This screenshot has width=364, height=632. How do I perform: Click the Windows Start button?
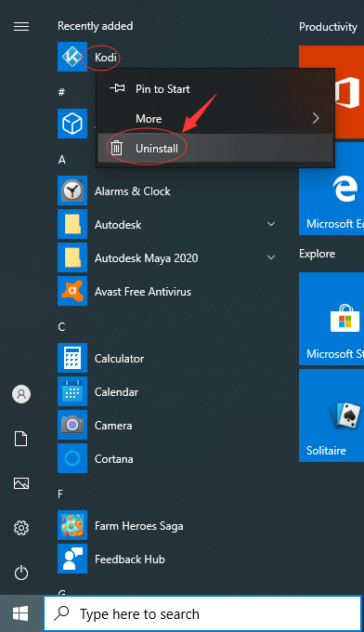tap(20, 613)
